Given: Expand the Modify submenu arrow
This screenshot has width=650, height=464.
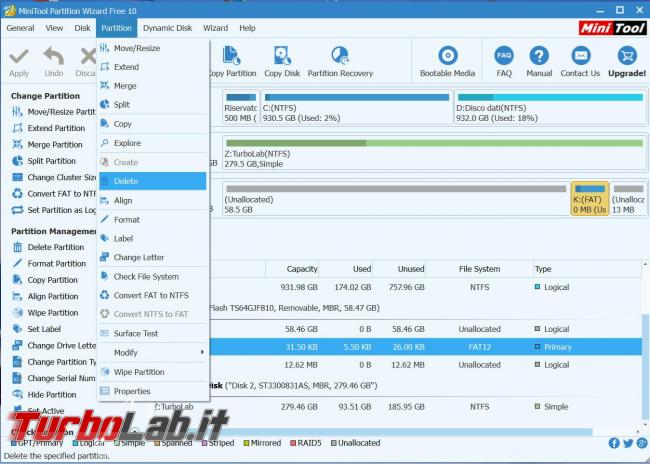Looking at the screenshot, I should pos(202,352).
